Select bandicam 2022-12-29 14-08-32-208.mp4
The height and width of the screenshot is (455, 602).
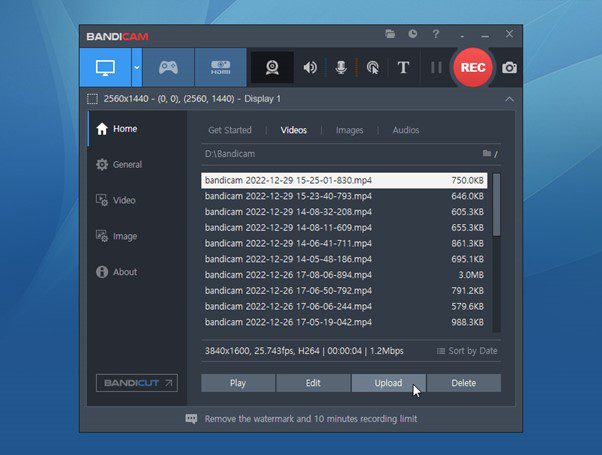pyautogui.click(x=344, y=212)
